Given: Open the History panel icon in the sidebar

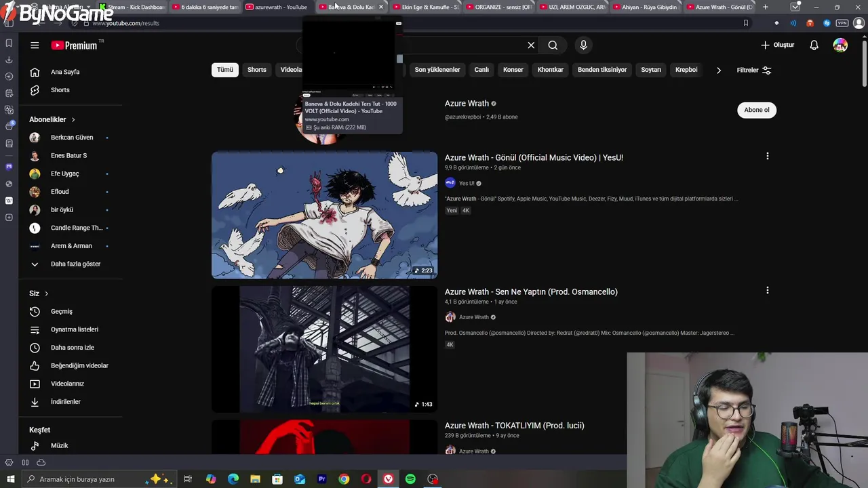Looking at the screenshot, I should pyautogui.click(x=9, y=77).
